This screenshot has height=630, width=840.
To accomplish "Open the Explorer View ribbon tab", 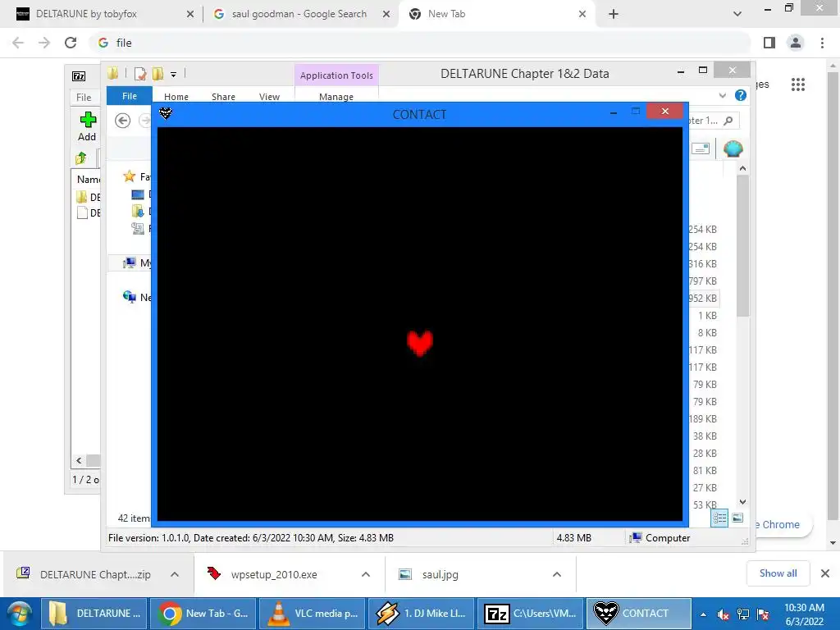I will coord(269,97).
